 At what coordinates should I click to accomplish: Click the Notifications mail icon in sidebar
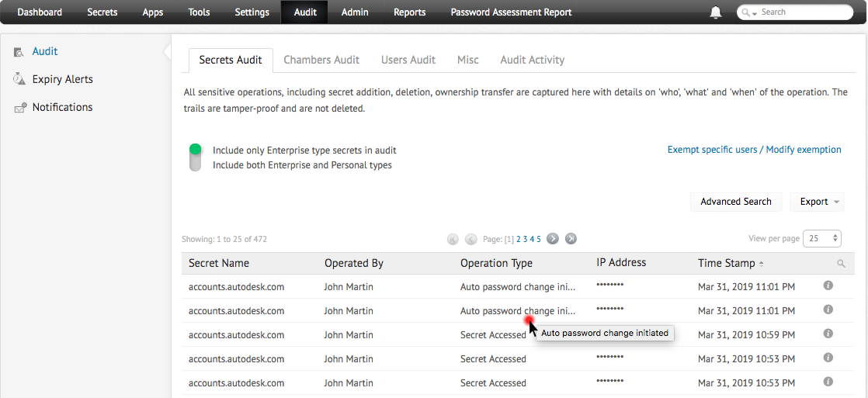point(20,108)
